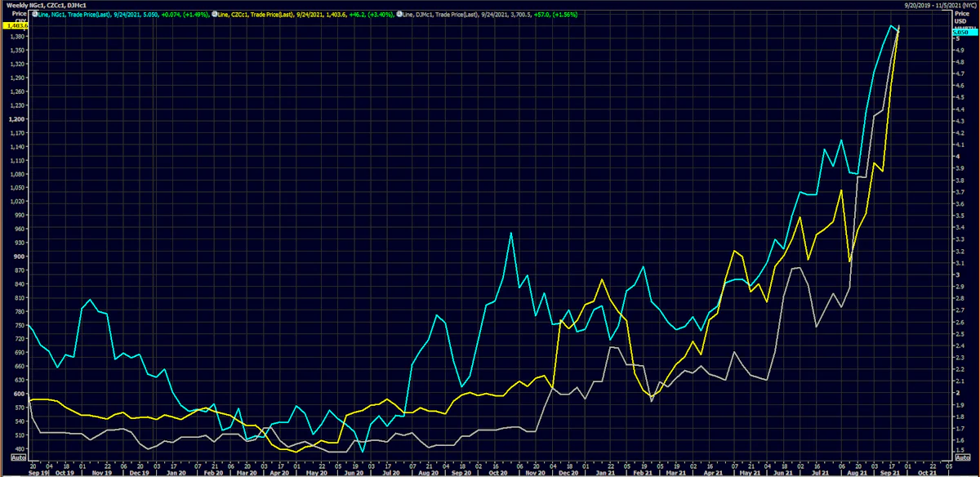This screenshot has height=477, width=980.
Task: Click the 4.9 value on right axis
Action: tap(961, 50)
